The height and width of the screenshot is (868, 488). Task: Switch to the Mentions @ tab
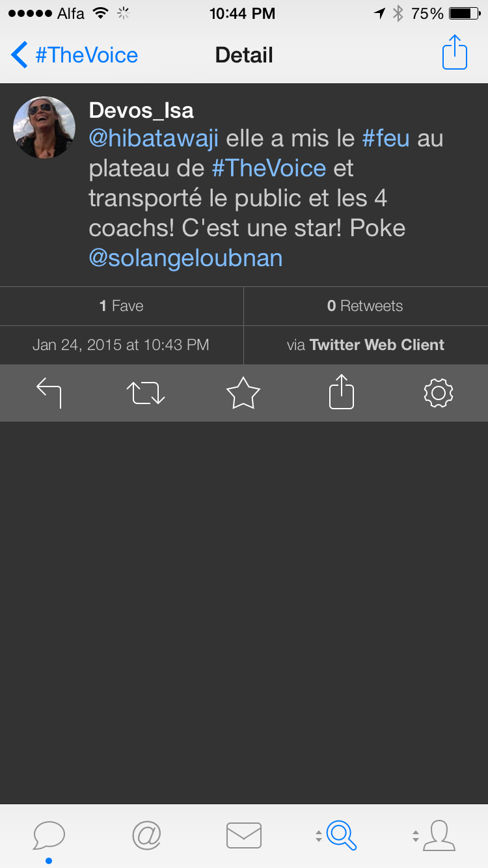(x=146, y=835)
